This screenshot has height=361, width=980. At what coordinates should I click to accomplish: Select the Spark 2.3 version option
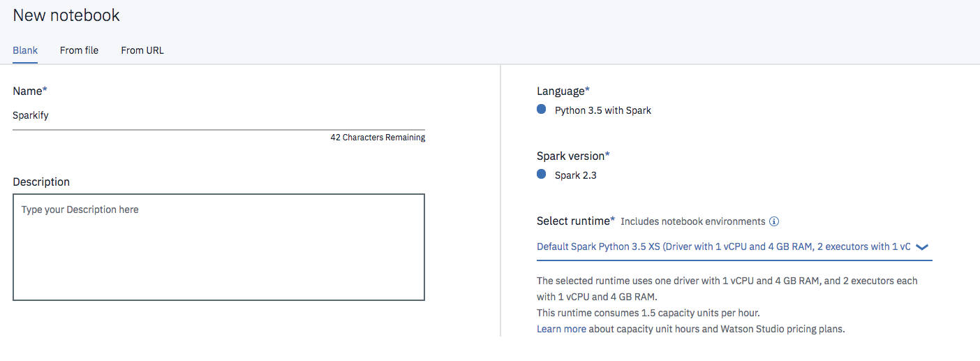coord(542,175)
